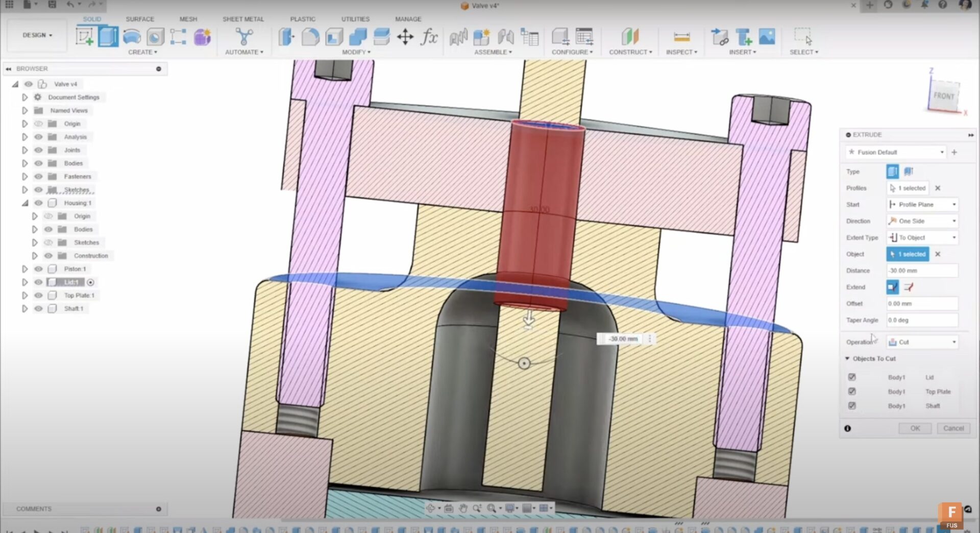Cancel the Extrude operation
The height and width of the screenshot is (533, 980).
click(953, 428)
